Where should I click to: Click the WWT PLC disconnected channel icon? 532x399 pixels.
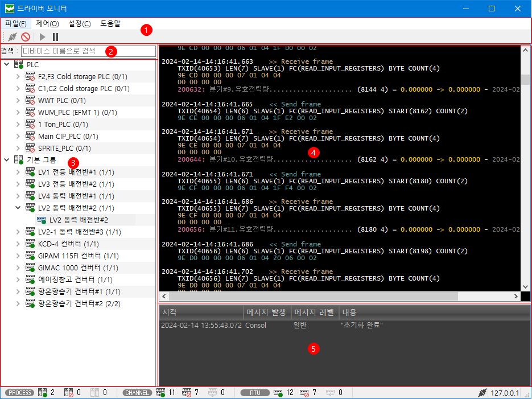(30, 100)
